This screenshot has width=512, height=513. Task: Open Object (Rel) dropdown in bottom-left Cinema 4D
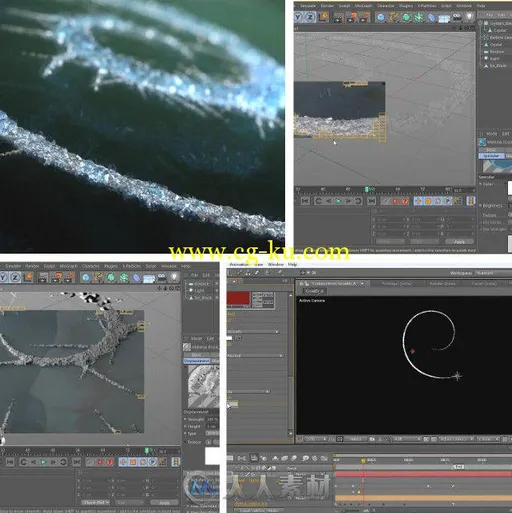[x=95, y=502]
